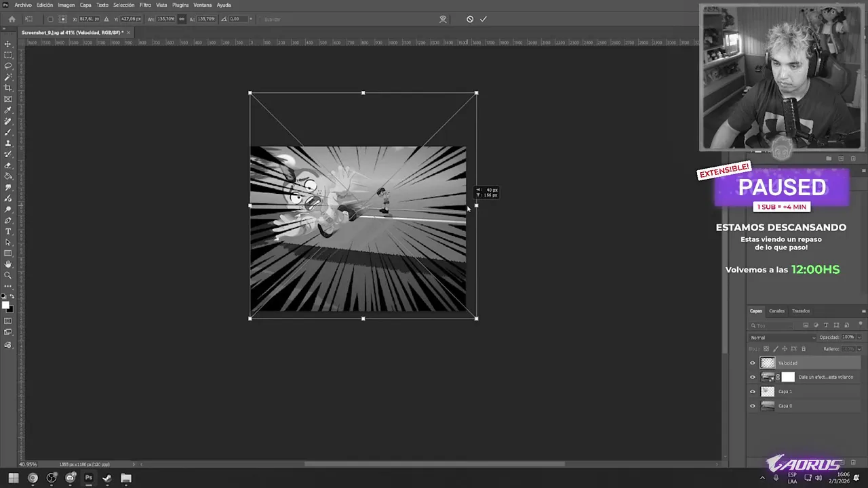The height and width of the screenshot is (488, 868).
Task: Toggle the lock-all padlock for the layer
Action: [804, 349]
